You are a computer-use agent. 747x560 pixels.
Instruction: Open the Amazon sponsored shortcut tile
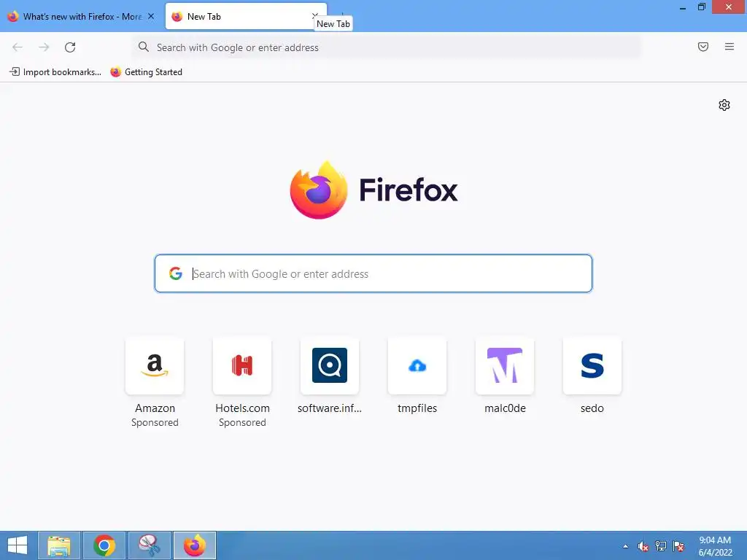pos(155,366)
